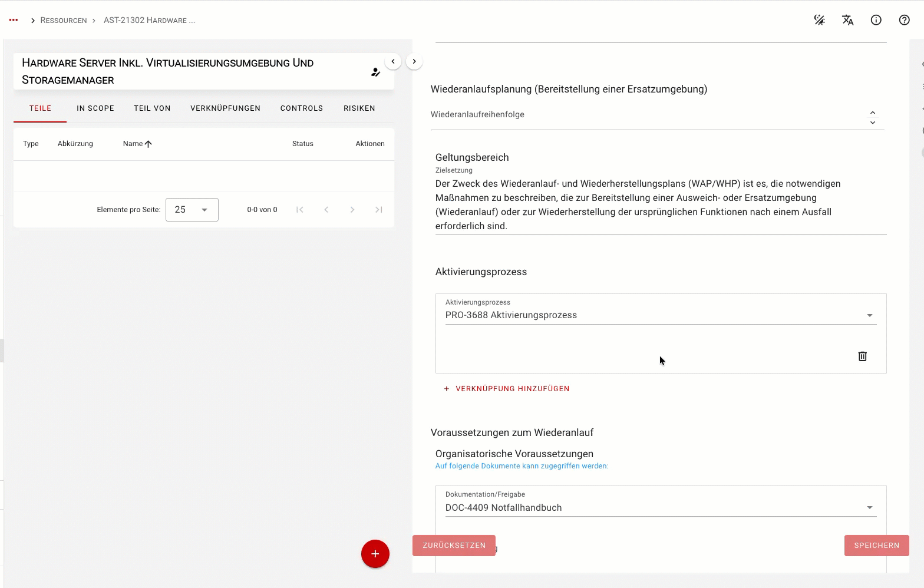Navigate to the Ressourcen breadcrumb
The width and height of the screenshot is (924, 588).
tap(64, 21)
